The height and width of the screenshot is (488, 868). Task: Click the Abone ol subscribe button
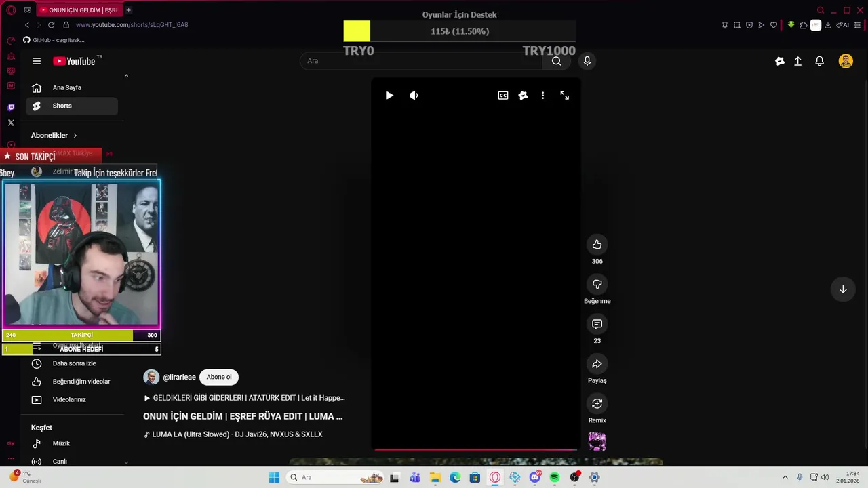[x=219, y=377]
